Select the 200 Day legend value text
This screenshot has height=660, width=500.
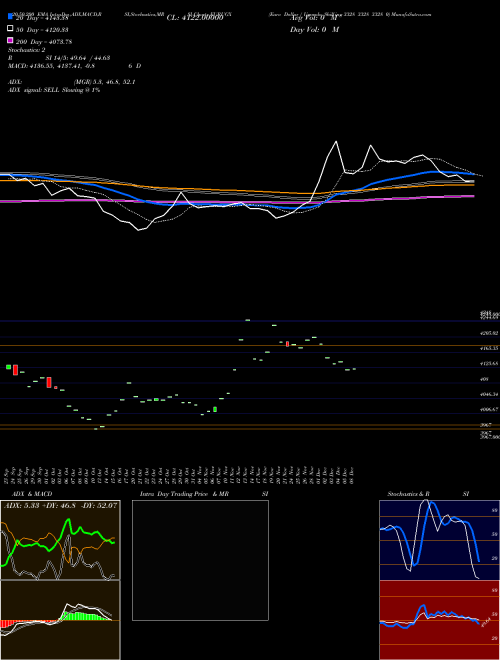[x=44, y=42]
